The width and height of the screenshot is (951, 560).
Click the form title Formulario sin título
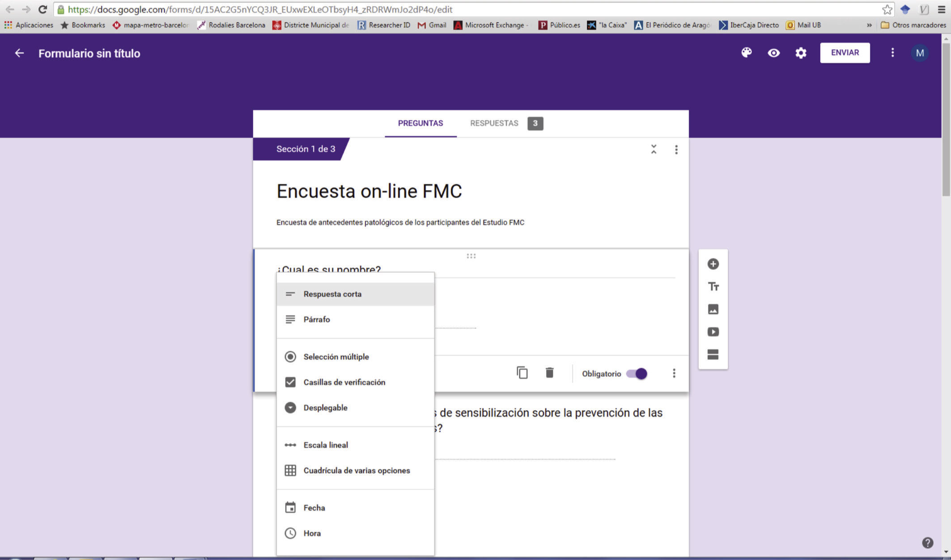[89, 53]
